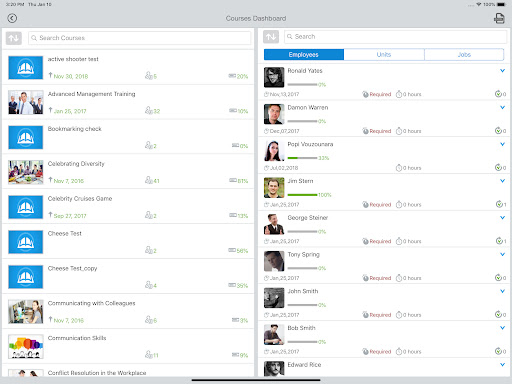Select the Employees tab
Image resolution: width=512 pixels, height=384 pixels.
click(304, 55)
